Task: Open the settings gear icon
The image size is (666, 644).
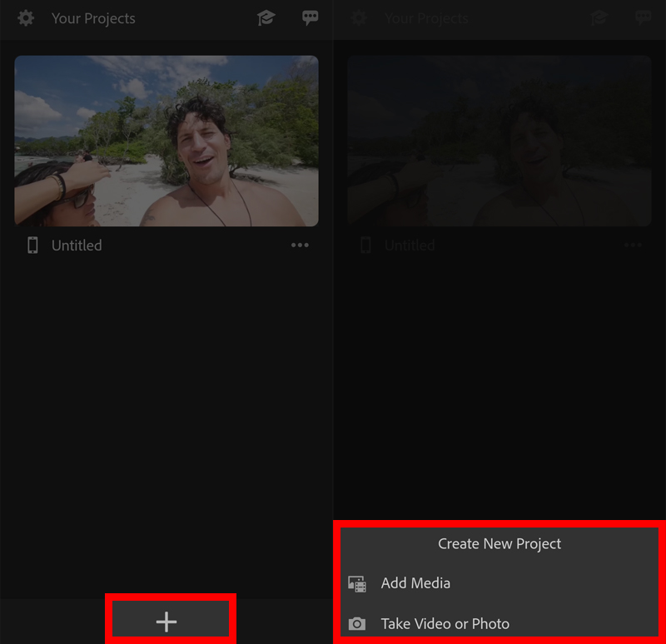Action: 25,18
